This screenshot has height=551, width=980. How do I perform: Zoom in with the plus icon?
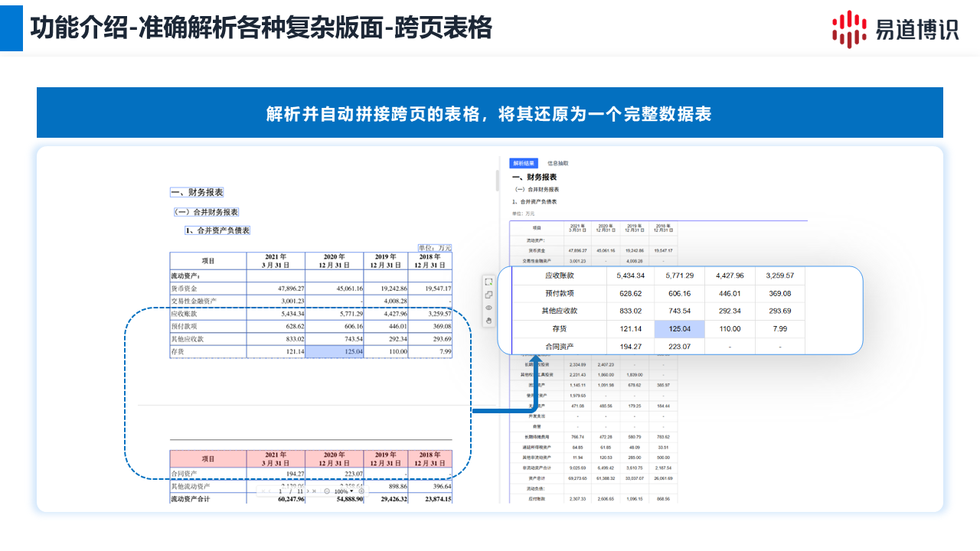pos(362,491)
